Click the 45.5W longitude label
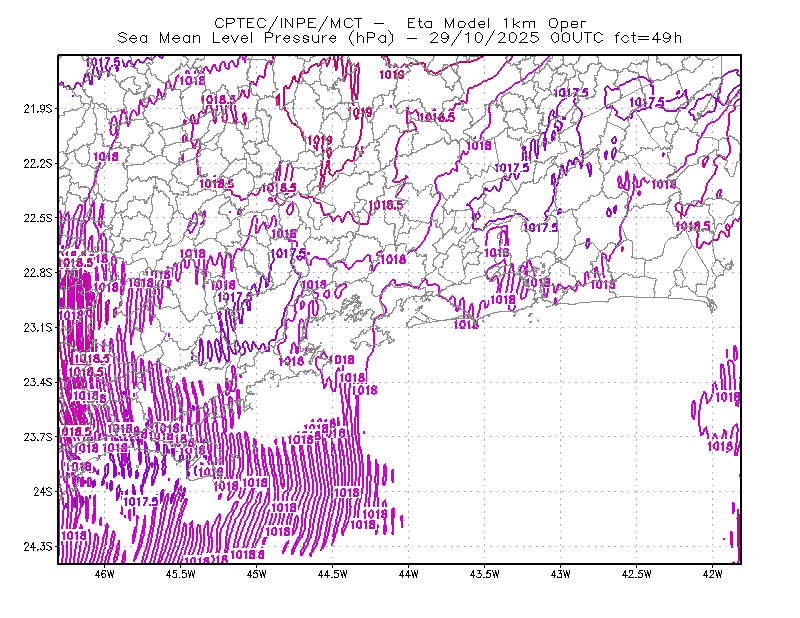The image size is (800, 618). click(181, 574)
